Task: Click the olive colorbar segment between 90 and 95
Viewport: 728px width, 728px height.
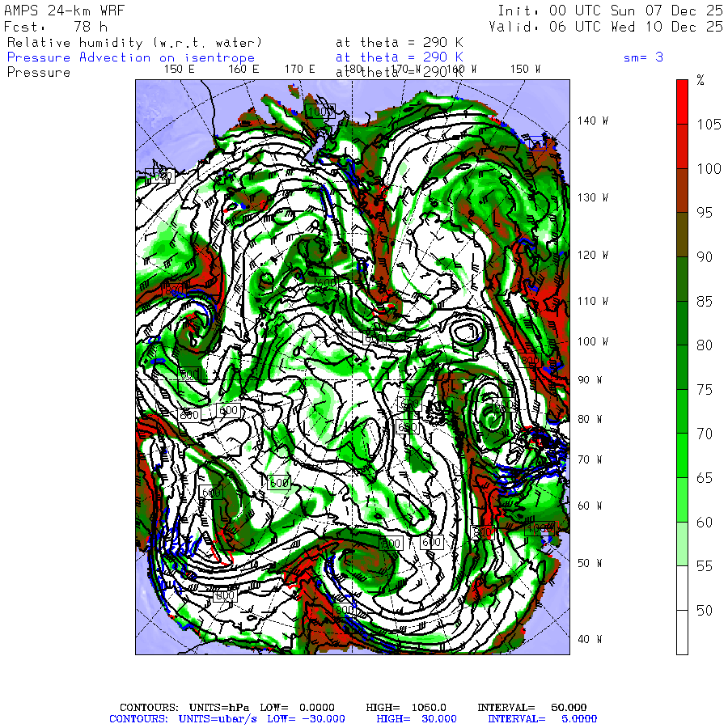Action: pyautogui.click(x=682, y=235)
